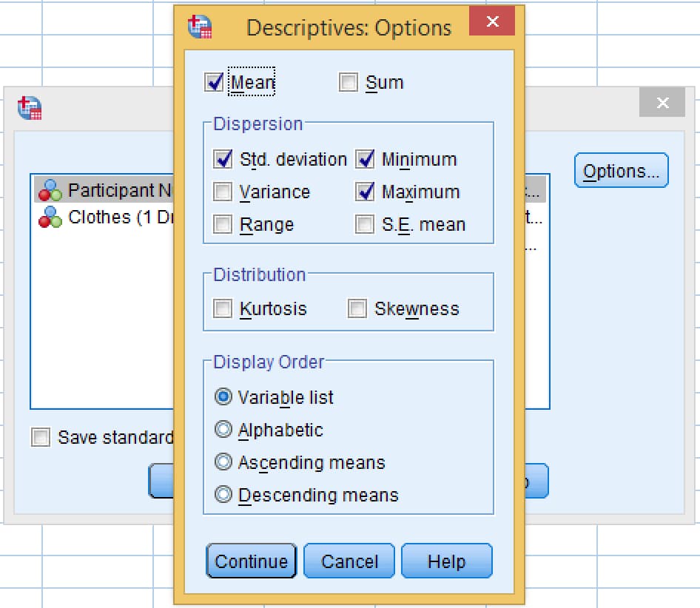Click SPSS icon in Options dialog title
700x608 pixels.
click(200, 27)
